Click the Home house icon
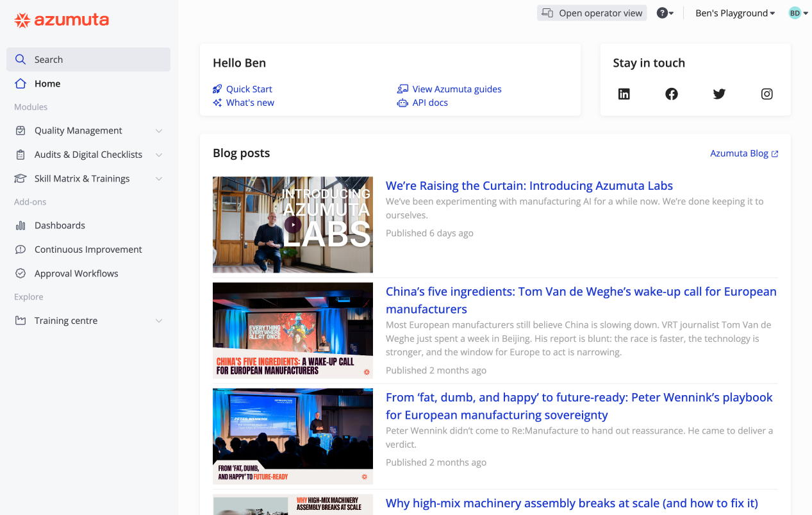 [21, 83]
